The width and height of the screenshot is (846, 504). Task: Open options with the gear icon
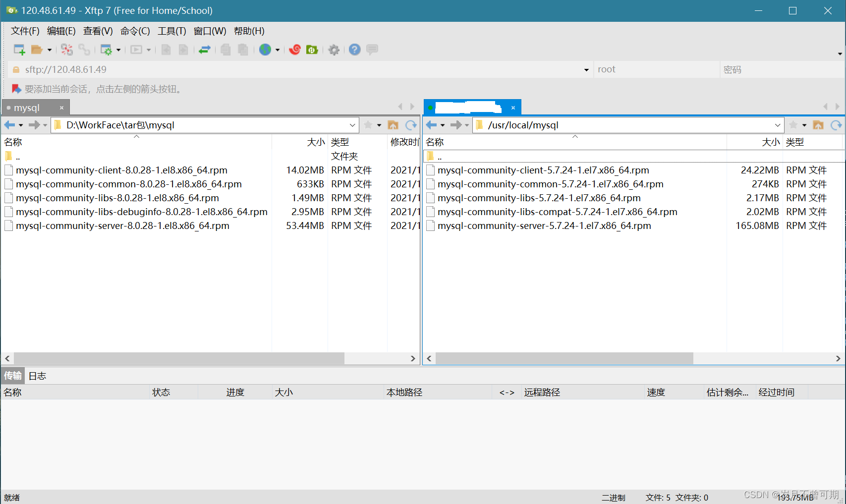point(334,50)
